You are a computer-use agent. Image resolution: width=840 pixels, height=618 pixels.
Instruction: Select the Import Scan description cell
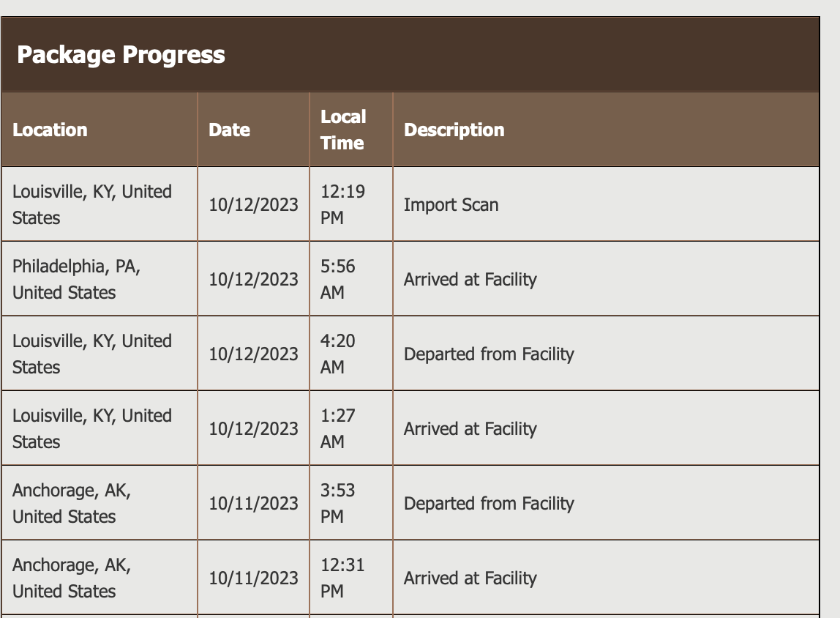451,205
